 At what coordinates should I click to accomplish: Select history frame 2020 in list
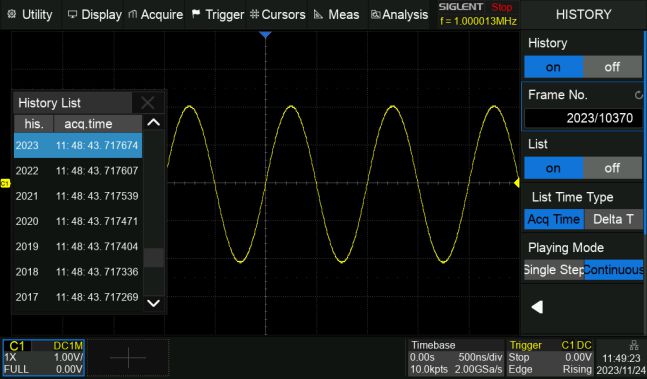click(x=78, y=221)
